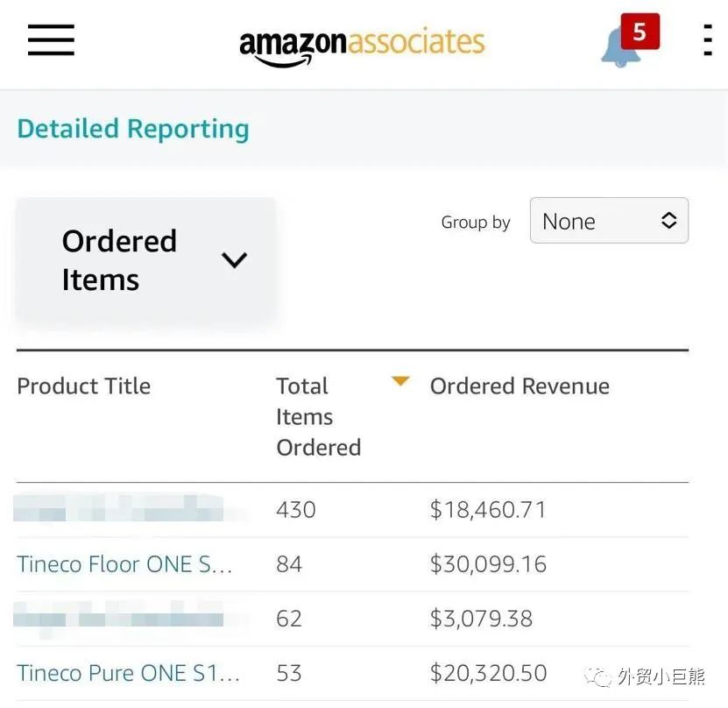Screen dimensions: 728x708
Task: Open the Tineco Floor ONE S product link
Action: [x=124, y=564]
